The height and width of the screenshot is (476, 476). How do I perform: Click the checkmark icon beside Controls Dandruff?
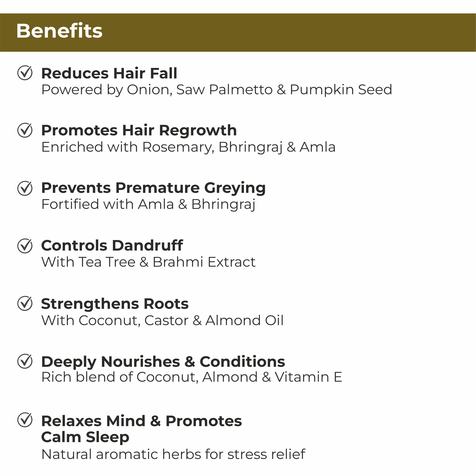(x=25, y=246)
